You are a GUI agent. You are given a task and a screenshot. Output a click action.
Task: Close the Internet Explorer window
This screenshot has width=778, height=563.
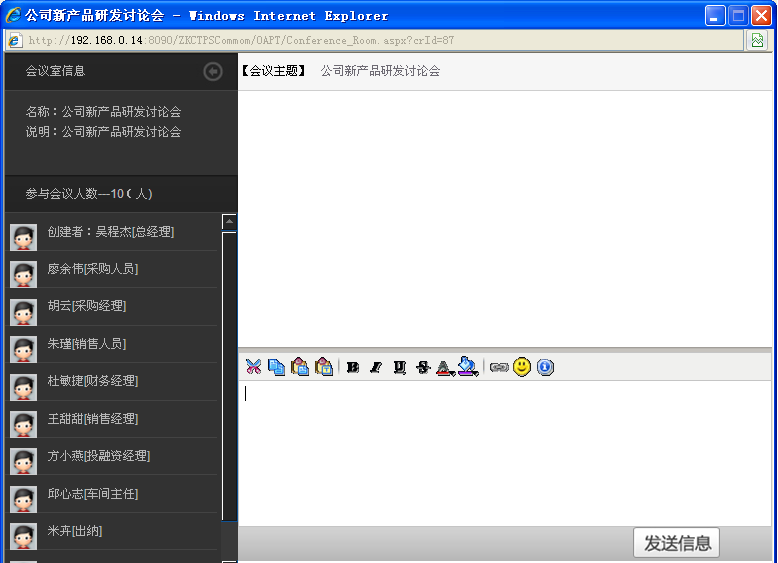761,16
